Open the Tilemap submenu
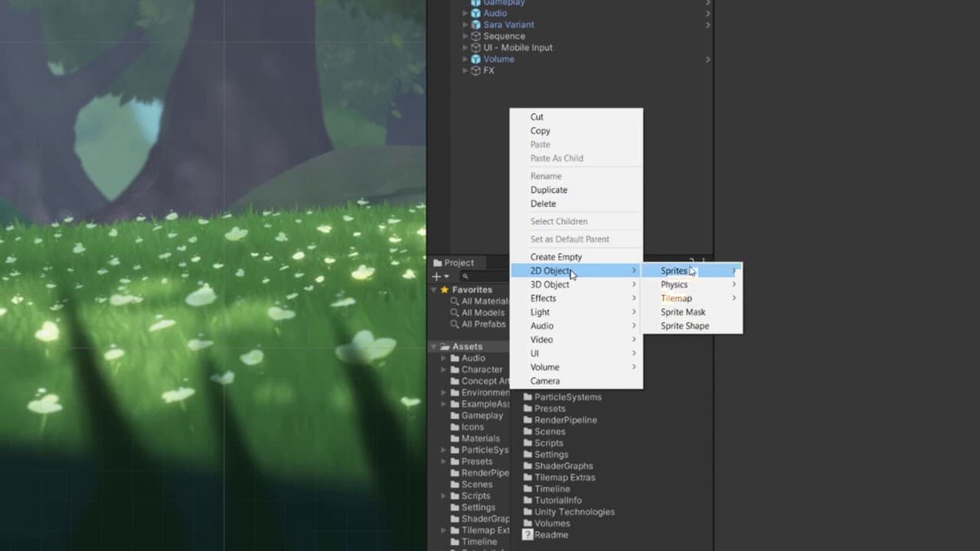This screenshot has height=551, width=980. [691, 298]
